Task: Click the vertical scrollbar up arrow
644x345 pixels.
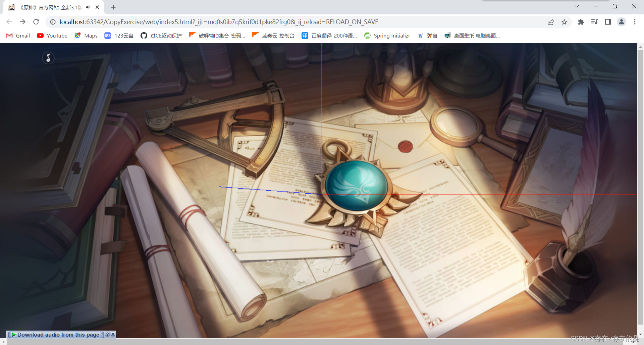Action: click(640, 47)
